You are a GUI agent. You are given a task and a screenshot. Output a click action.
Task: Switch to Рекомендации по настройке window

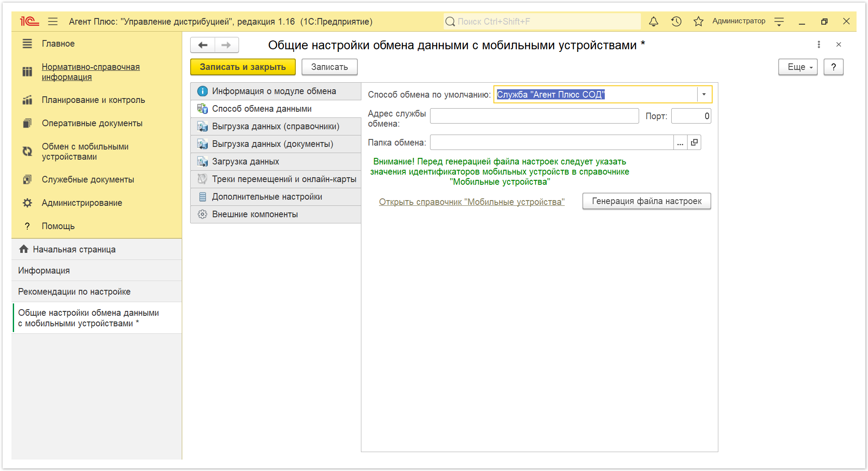coord(97,292)
